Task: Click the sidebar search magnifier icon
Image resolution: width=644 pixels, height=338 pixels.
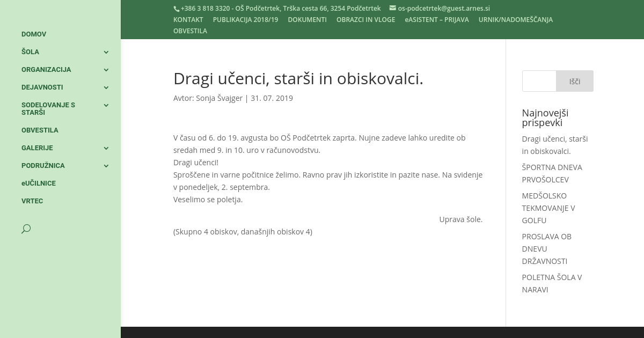Action: (x=26, y=229)
